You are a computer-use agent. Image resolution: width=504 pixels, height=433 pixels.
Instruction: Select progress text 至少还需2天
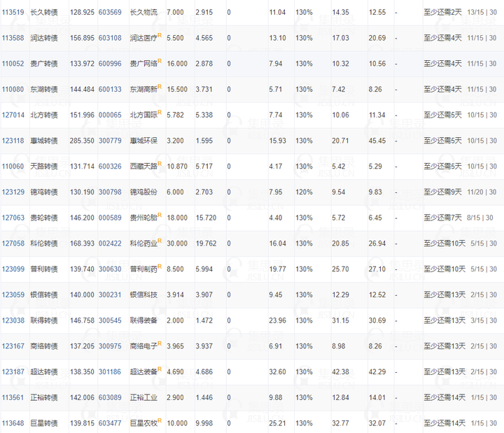click(442, 12)
